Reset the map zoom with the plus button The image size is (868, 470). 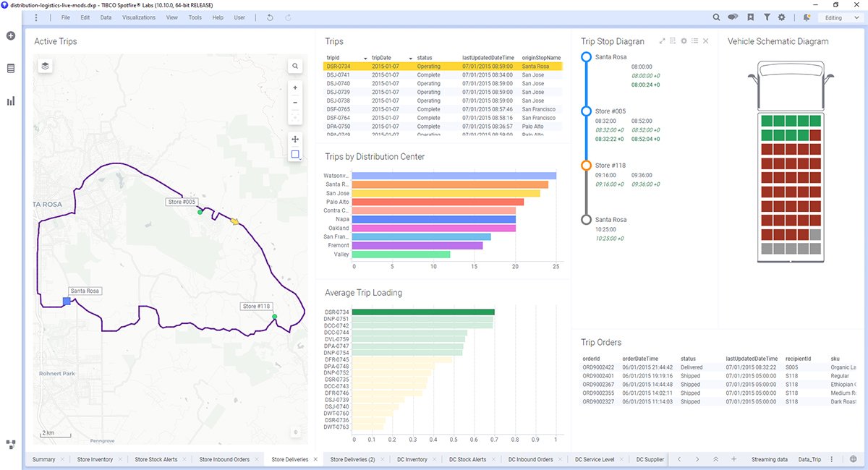click(x=295, y=87)
